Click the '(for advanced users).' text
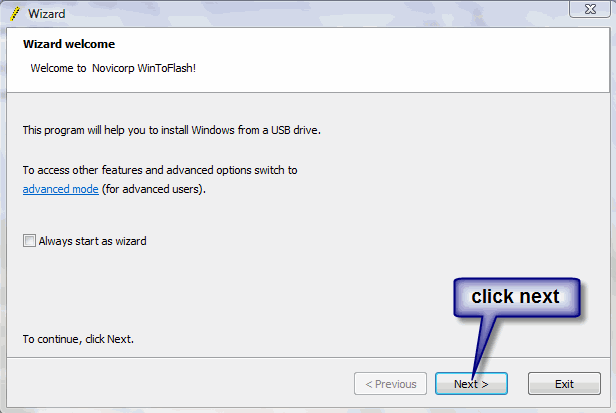The image size is (616, 413). click(154, 189)
